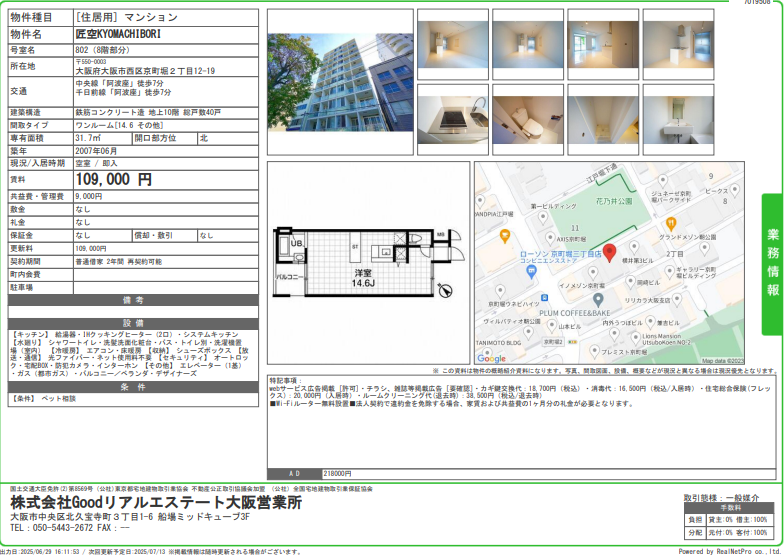Click the 109,000 円 rent price

tap(114, 180)
